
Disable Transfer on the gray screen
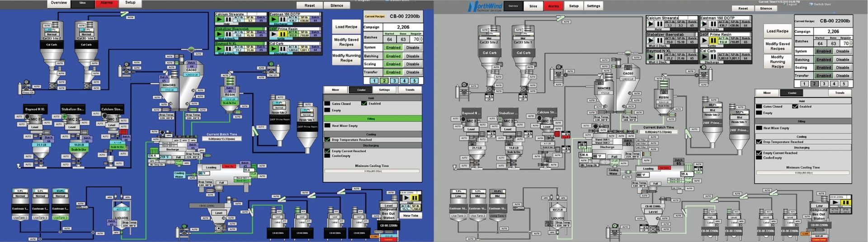(x=843, y=76)
